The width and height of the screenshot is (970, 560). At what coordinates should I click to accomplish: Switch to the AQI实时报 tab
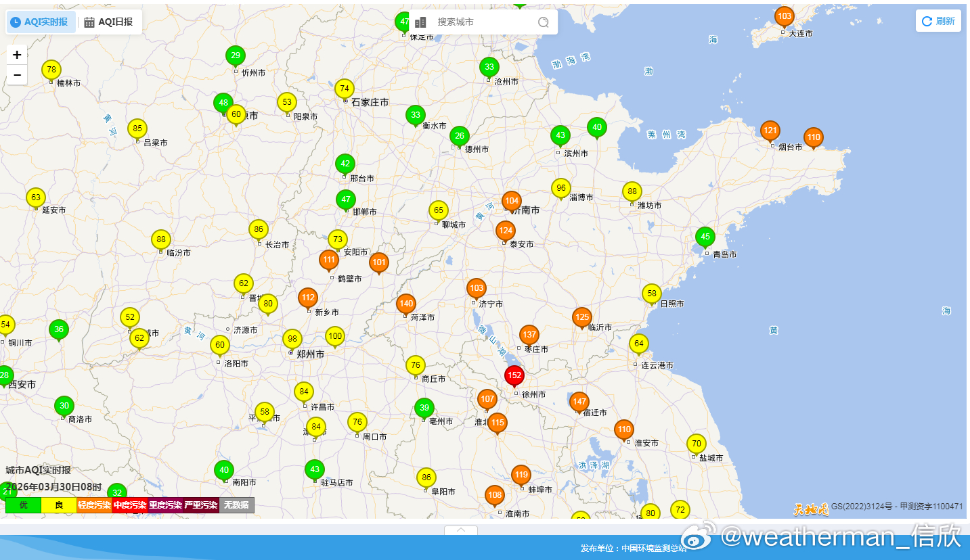tap(41, 22)
